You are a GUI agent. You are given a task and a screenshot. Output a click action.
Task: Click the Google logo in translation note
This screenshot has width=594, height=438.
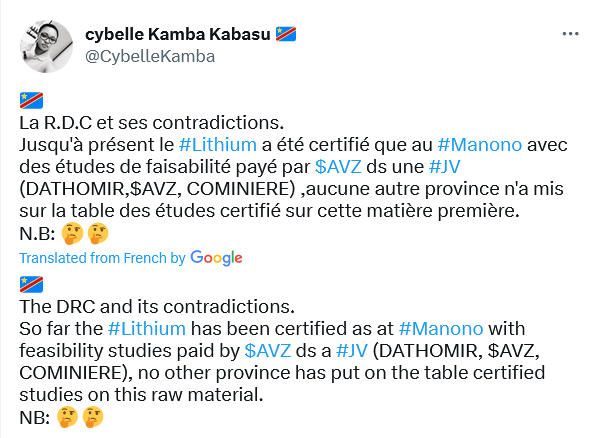(216, 258)
